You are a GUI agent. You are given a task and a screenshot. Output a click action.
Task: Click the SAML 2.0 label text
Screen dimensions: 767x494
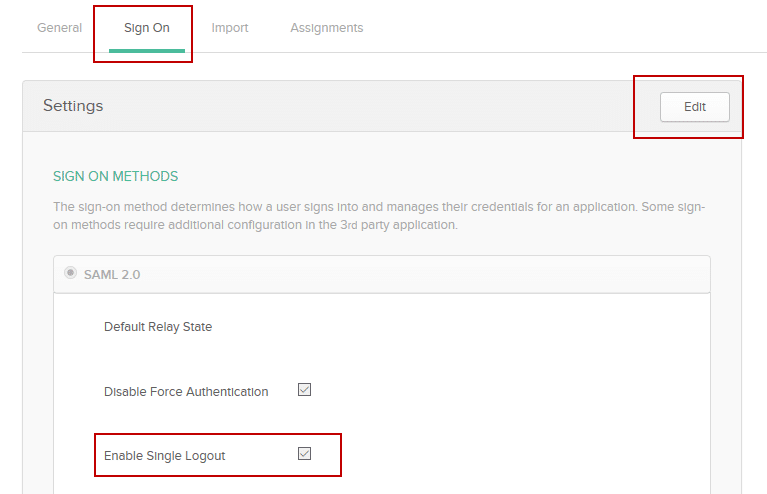coord(112,274)
